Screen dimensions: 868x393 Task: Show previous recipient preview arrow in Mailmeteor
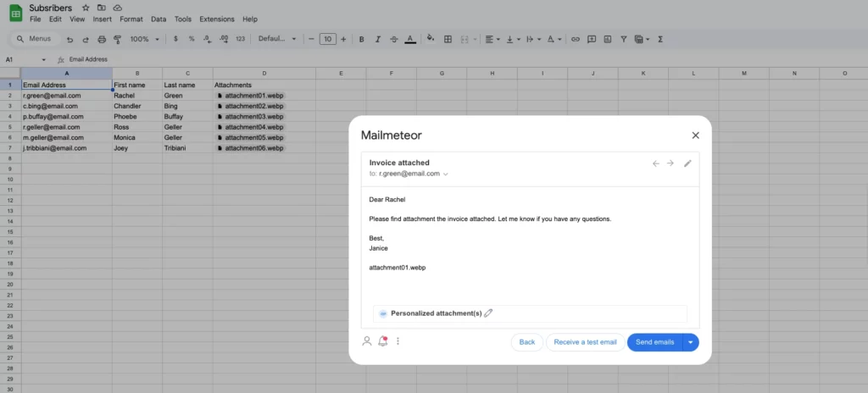pyautogui.click(x=656, y=163)
